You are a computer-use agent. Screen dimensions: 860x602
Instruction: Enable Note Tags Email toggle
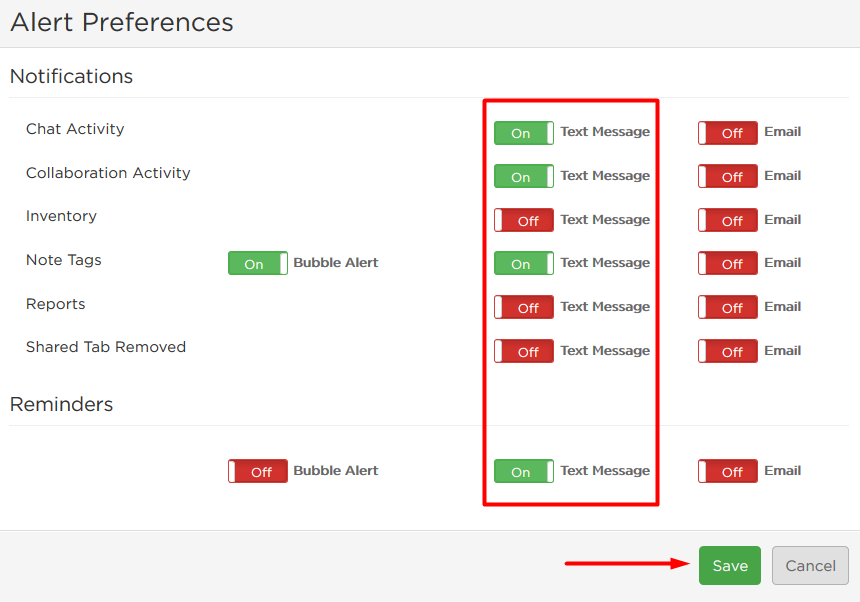[x=728, y=263]
